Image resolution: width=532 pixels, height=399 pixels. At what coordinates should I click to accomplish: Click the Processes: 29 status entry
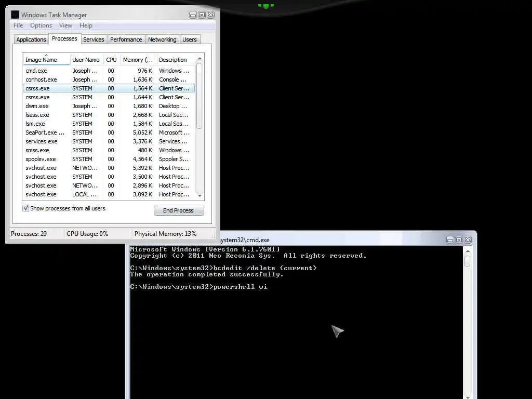[29, 234]
